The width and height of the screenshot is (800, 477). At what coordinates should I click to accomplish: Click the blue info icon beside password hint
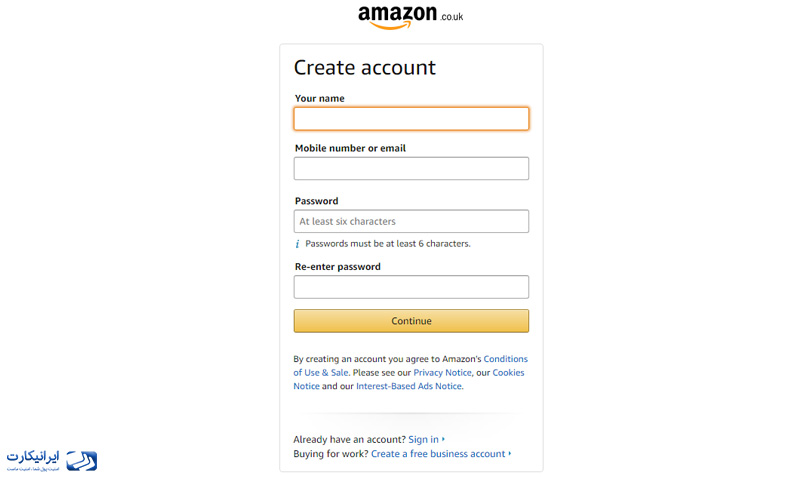point(297,244)
